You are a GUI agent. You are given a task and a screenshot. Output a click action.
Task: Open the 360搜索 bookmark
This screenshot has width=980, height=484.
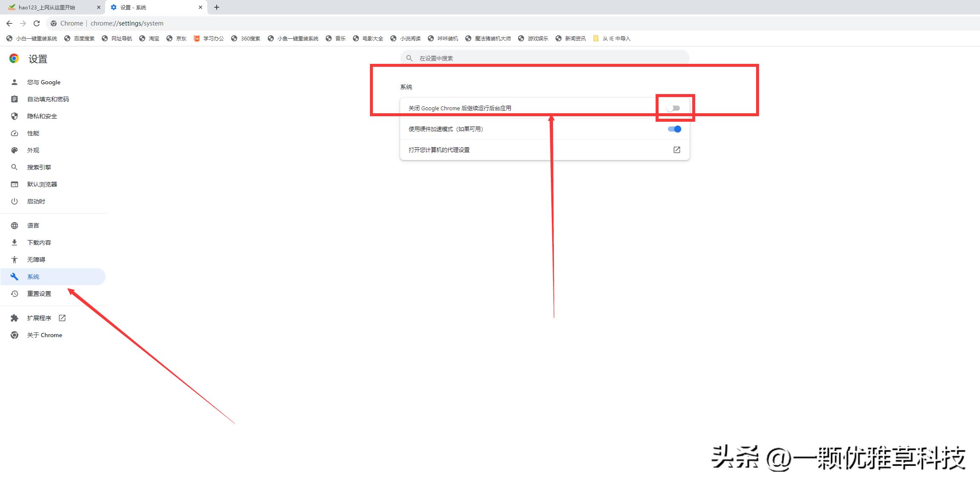tap(250, 38)
